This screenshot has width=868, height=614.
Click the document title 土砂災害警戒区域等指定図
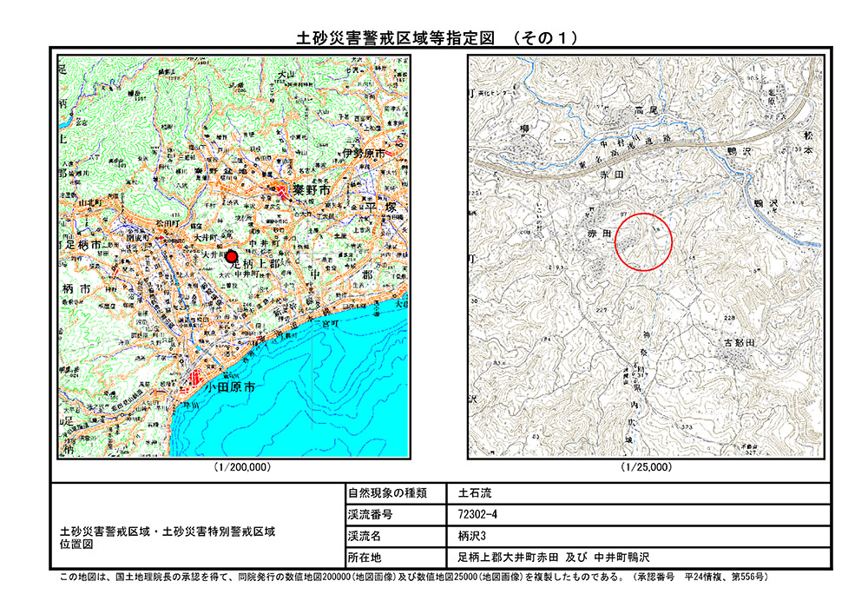[x=396, y=37]
